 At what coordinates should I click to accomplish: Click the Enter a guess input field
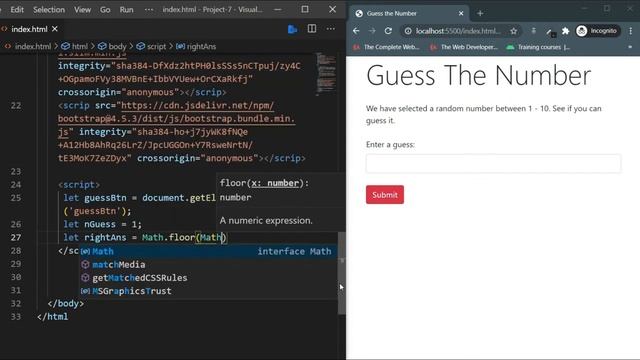[493, 164]
